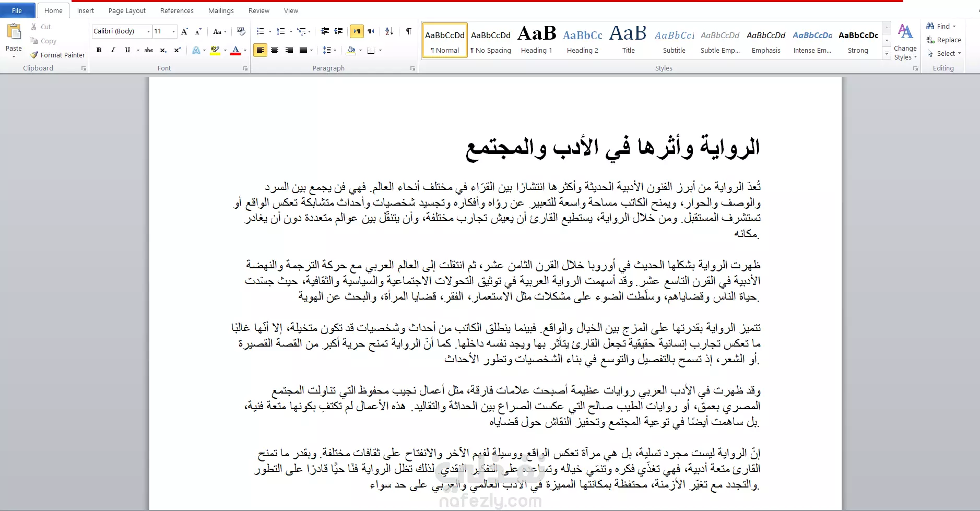Apply the Subtitle style
The image size is (980, 511).
pyautogui.click(x=674, y=40)
